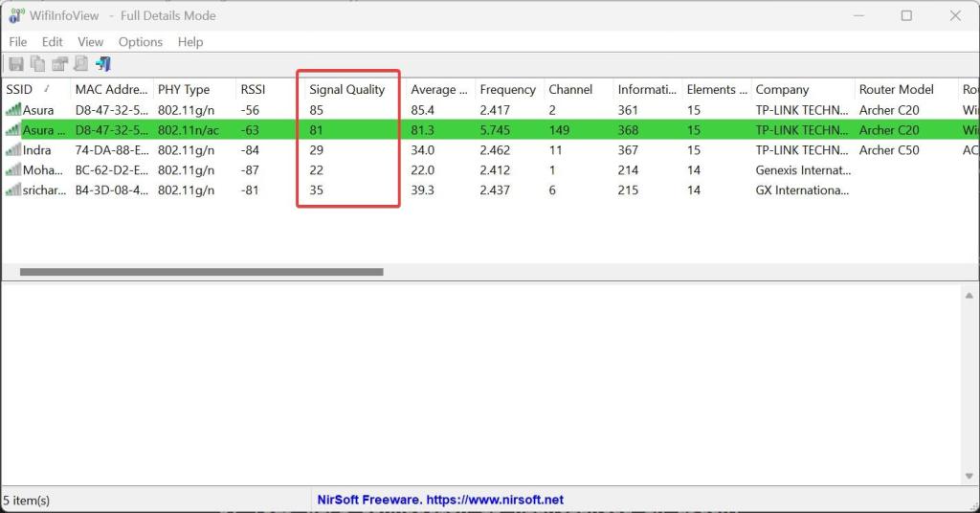Sort by the Elements Count column header
The height and width of the screenshot is (513, 980).
pos(716,89)
